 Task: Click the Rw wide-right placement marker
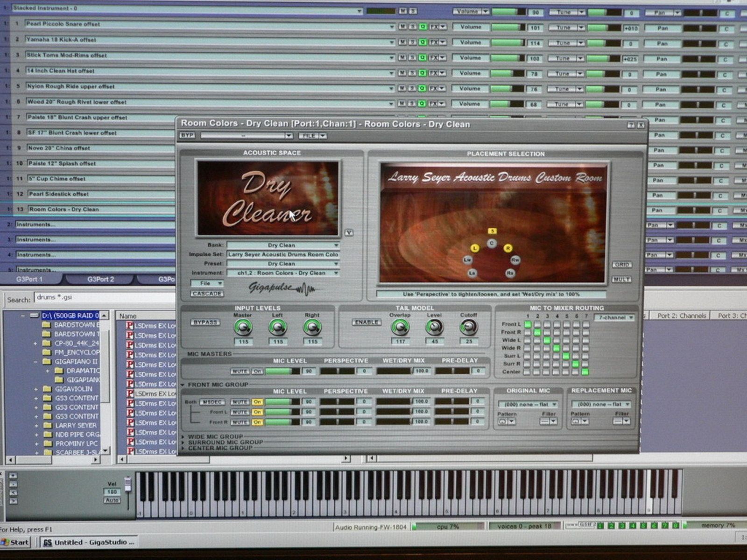click(x=515, y=259)
